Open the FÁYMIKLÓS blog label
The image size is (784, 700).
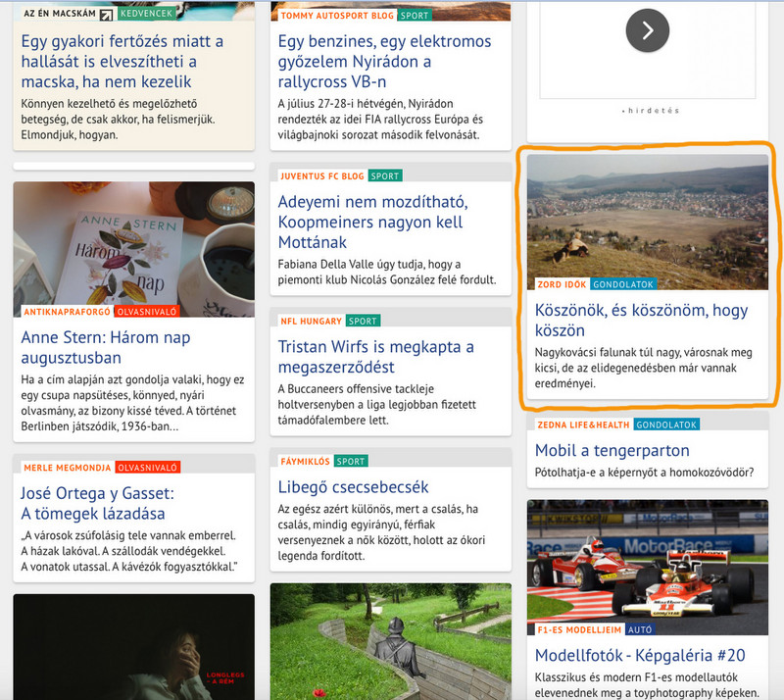point(305,462)
